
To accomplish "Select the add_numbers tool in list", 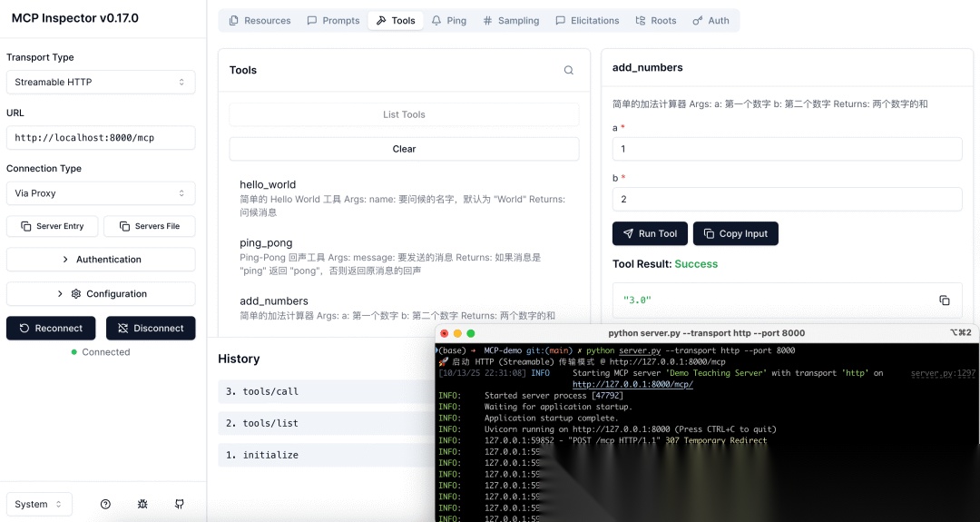I will 404,308.
